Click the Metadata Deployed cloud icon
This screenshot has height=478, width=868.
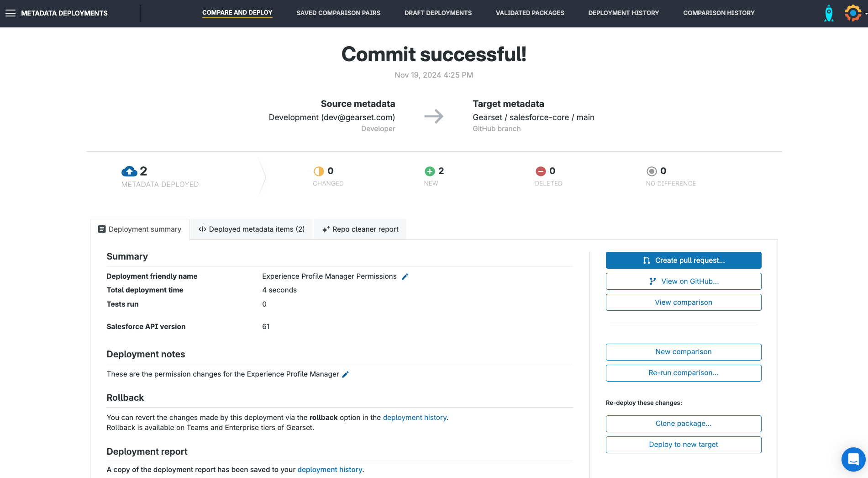pyautogui.click(x=129, y=171)
